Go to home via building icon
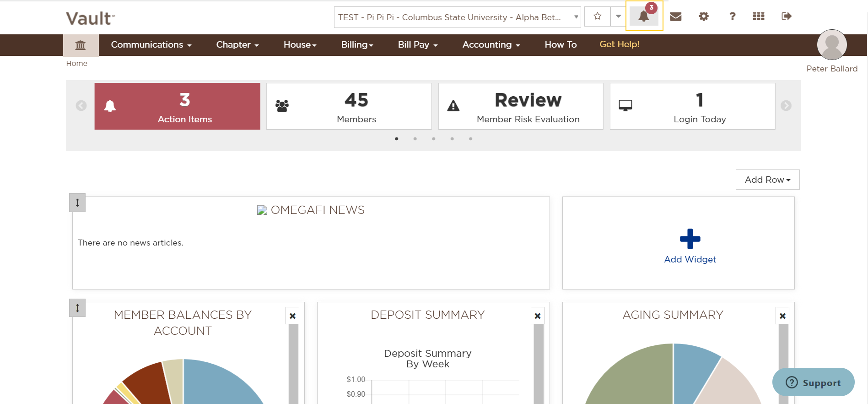 coord(81,45)
